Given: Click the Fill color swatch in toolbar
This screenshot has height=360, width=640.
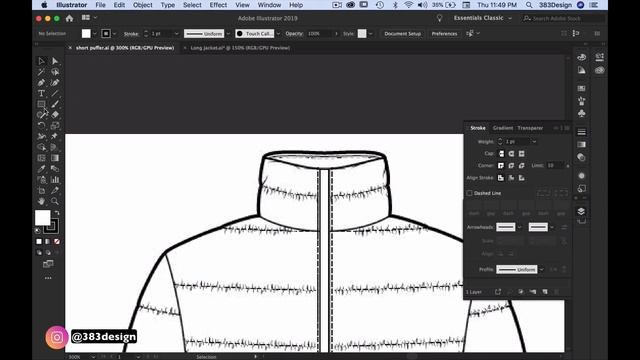Looking at the screenshot, I should 42,218.
